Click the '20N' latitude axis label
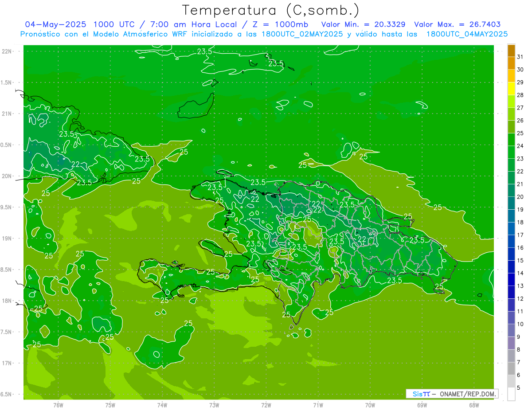532x411 pixels. [7, 176]
